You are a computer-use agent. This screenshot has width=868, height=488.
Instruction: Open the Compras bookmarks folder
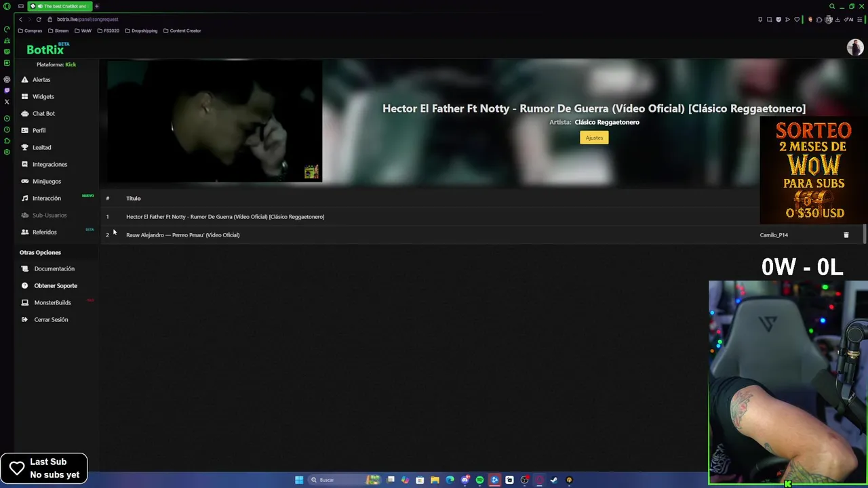pos(30,30)
